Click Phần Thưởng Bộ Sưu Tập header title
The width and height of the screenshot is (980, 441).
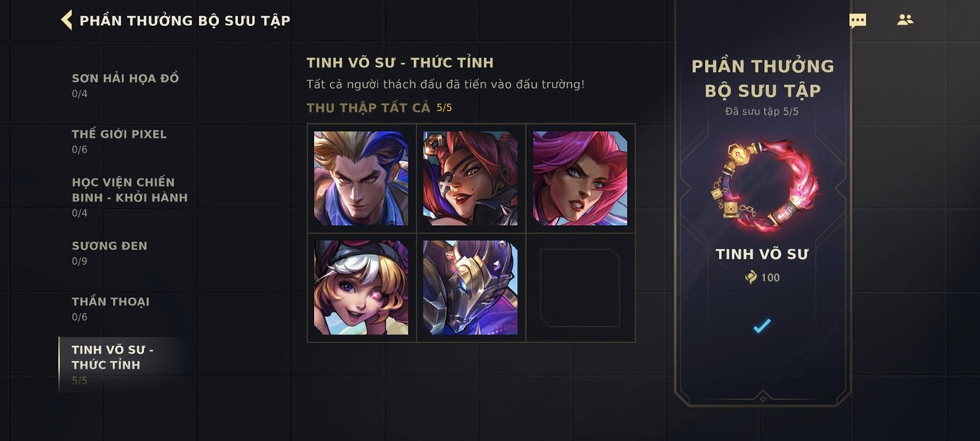click(185, 21)
